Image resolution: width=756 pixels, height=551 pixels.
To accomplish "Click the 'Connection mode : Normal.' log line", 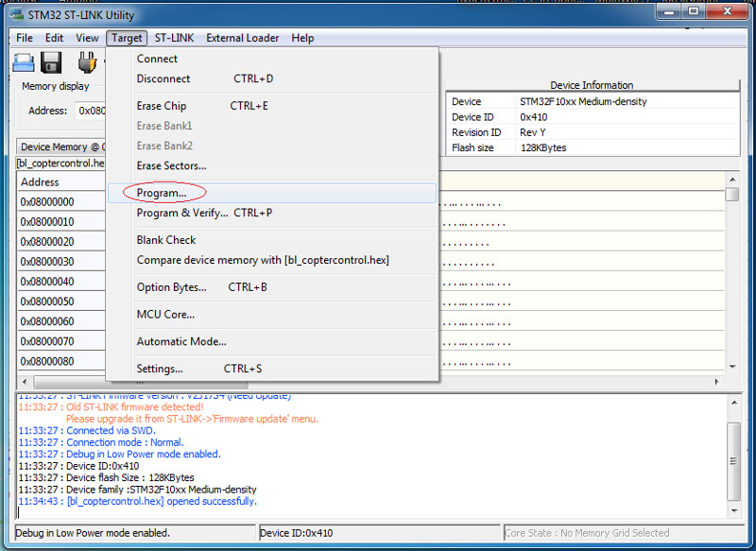I will tap(101, 442).
